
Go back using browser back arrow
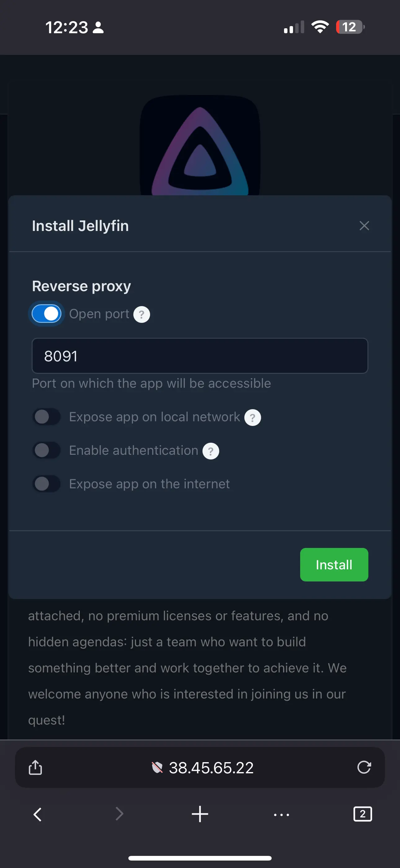pyautogui.click(x=38, y=814)
